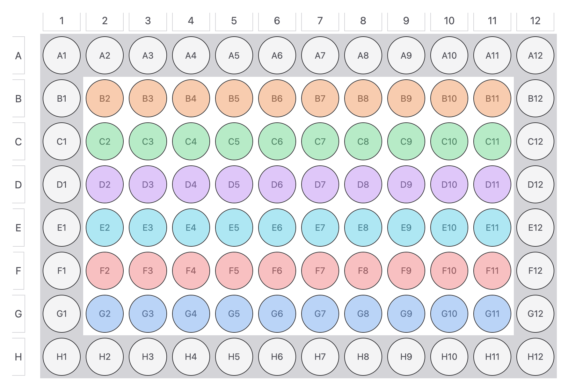Choose the blue well G10
Screen dimensions: 568x392
pos(449,314)
